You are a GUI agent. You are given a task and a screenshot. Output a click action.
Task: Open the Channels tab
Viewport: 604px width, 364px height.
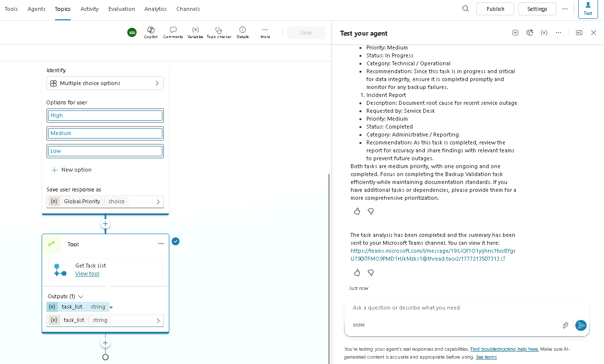click(188, 9)
